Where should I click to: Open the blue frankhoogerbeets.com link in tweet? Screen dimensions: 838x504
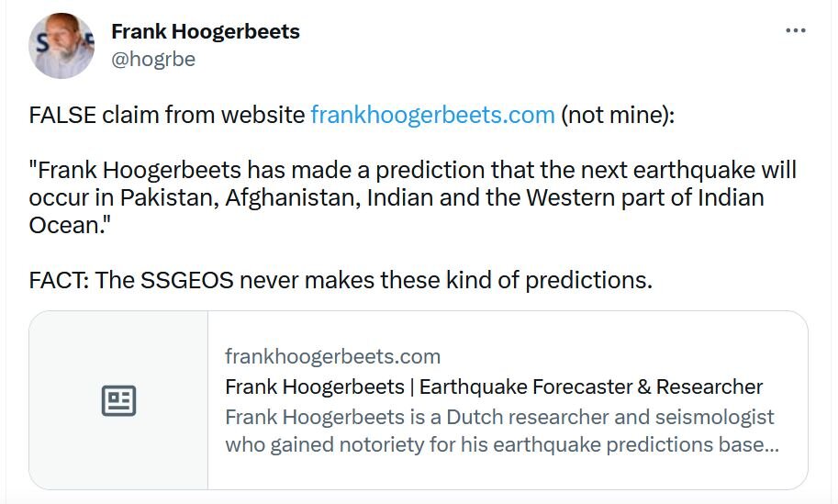coord(432,116)
